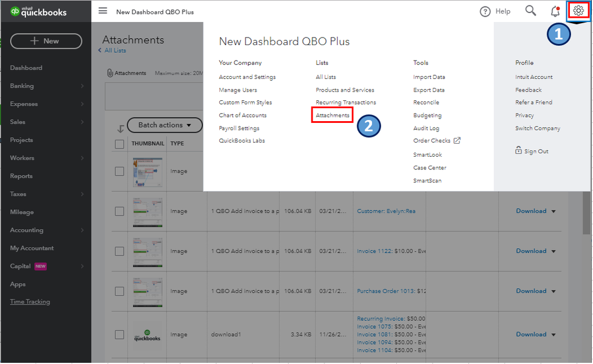Open Projects in the sidebar
The image size is (593, 364).
pos(21,140)
